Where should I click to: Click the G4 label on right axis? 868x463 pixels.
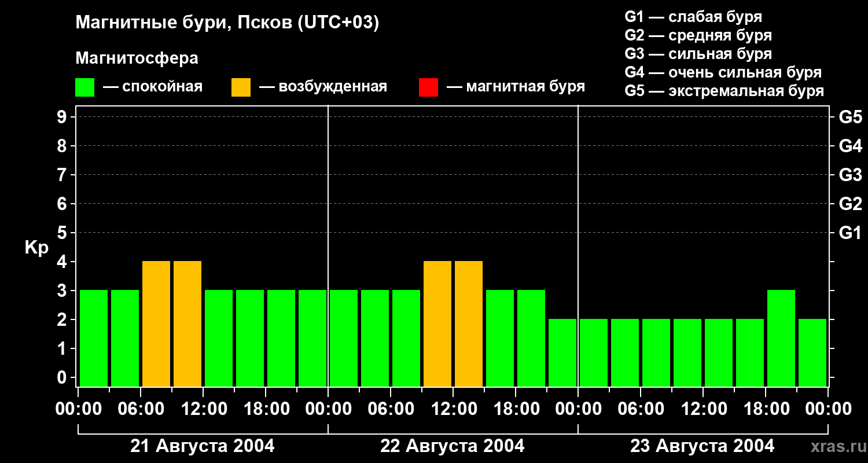[x=850, y=146]
